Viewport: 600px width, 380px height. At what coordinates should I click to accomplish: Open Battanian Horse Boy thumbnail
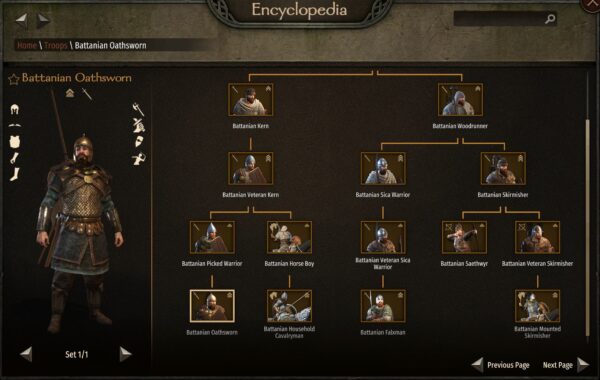(x=289, y=237)
